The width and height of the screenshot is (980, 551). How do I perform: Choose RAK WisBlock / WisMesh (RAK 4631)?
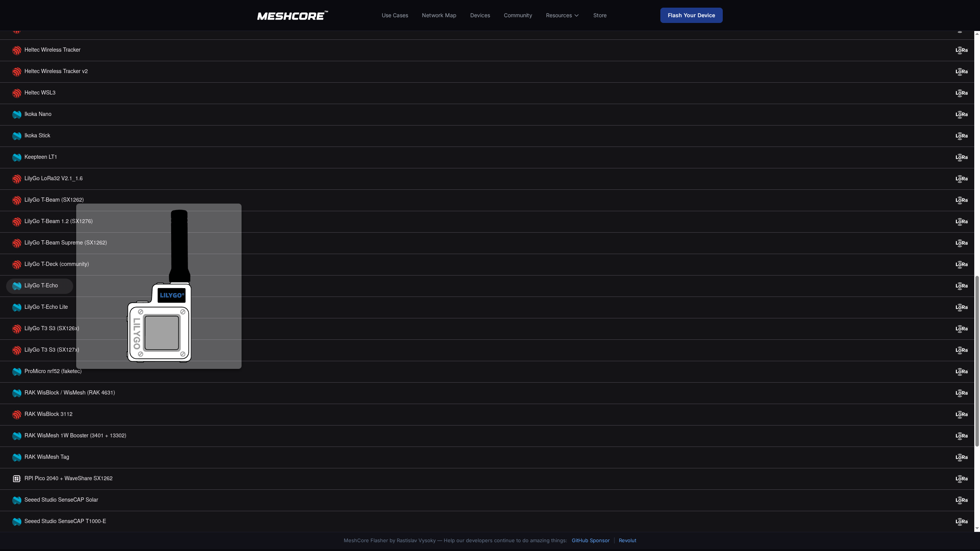(69, 393)
